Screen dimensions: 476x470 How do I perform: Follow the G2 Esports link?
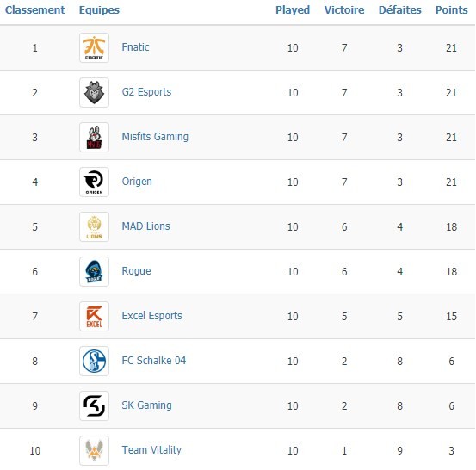146,92
